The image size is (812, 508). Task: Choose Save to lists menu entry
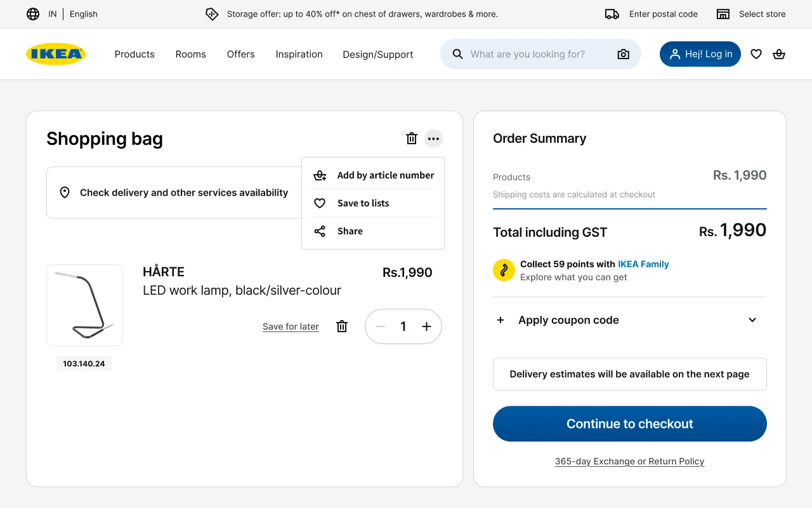click(373, 203)
